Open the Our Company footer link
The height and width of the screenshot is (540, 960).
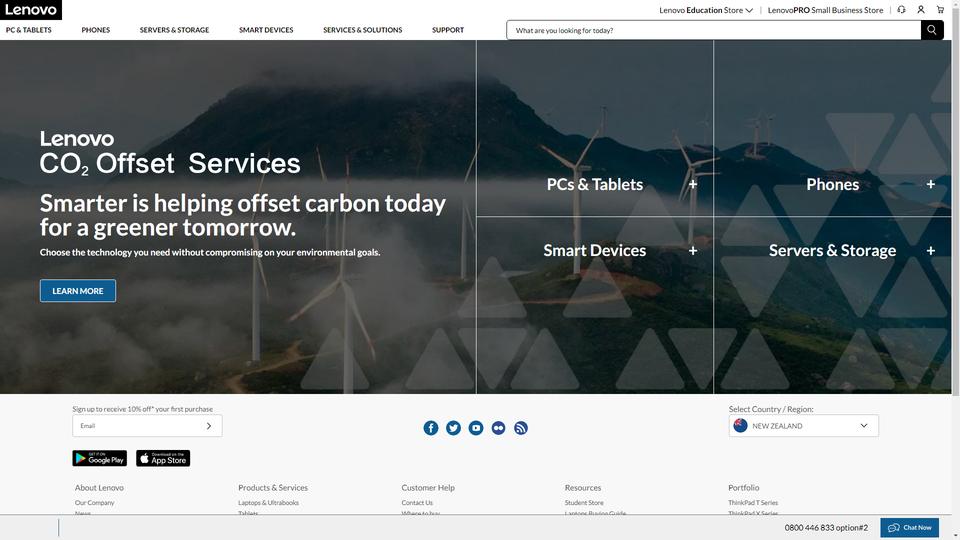(94, 503)
